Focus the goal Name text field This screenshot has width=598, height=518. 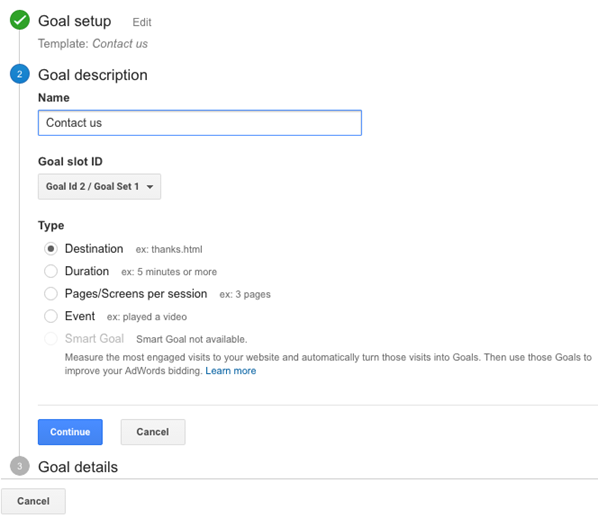(200, 123)
